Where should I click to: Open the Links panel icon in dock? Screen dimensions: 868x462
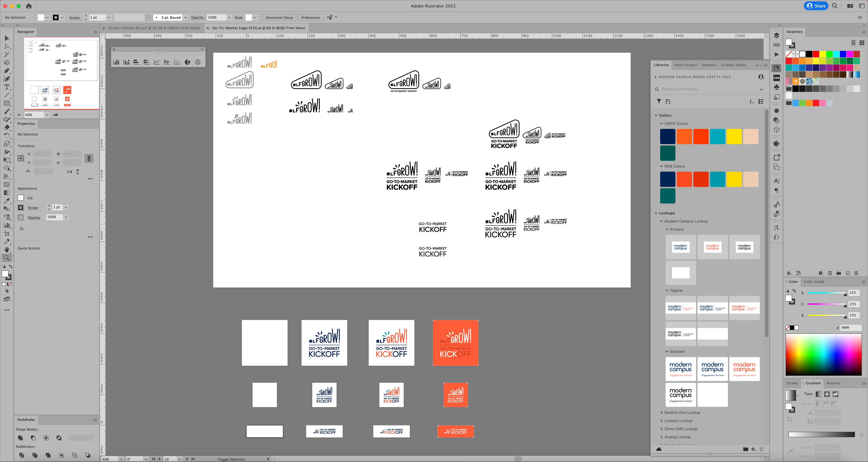pyautogui.click(x=776, y=45)
